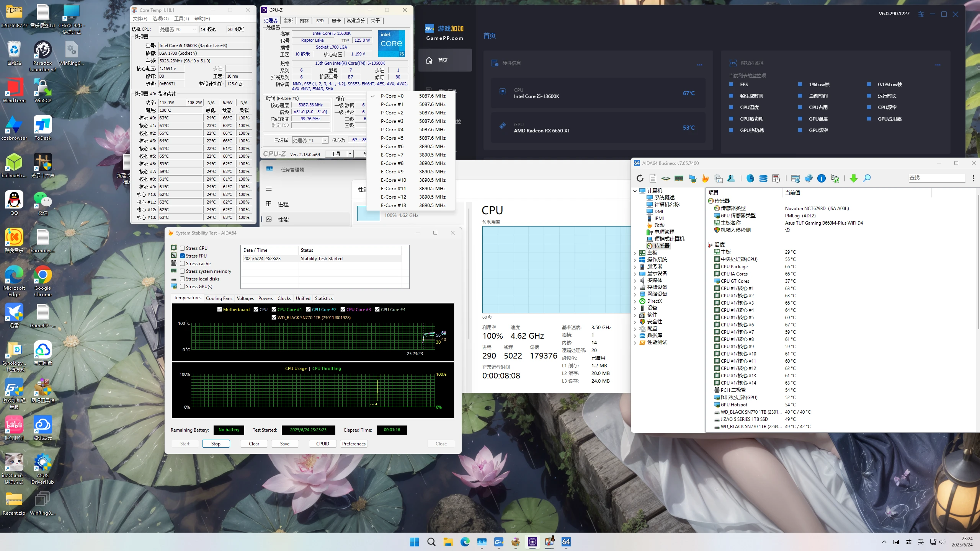Viewport: 980px width, 551px height.
Task: Open the CPU-Z processor selection dropdown
Action: click(310, 140)
